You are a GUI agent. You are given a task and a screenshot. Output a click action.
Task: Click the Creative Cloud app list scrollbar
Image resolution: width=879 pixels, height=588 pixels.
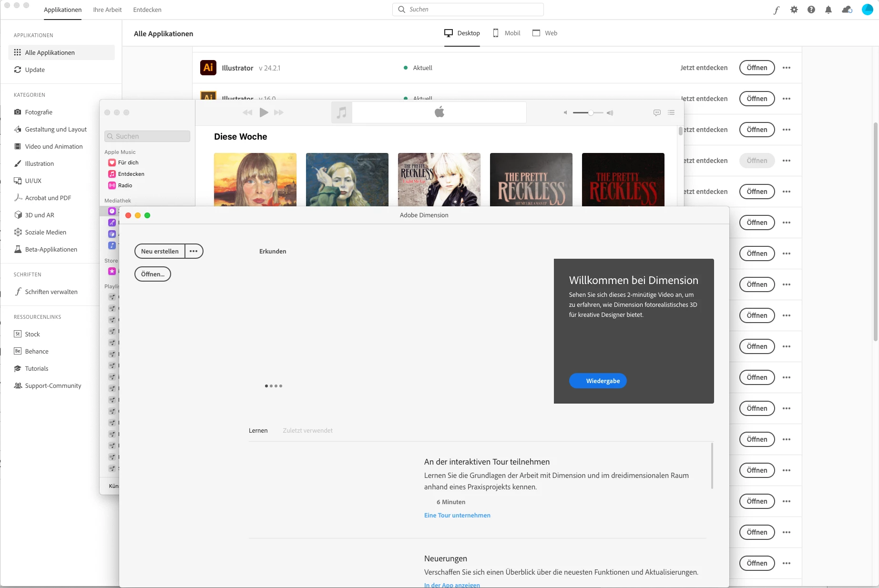coord(876,232)
